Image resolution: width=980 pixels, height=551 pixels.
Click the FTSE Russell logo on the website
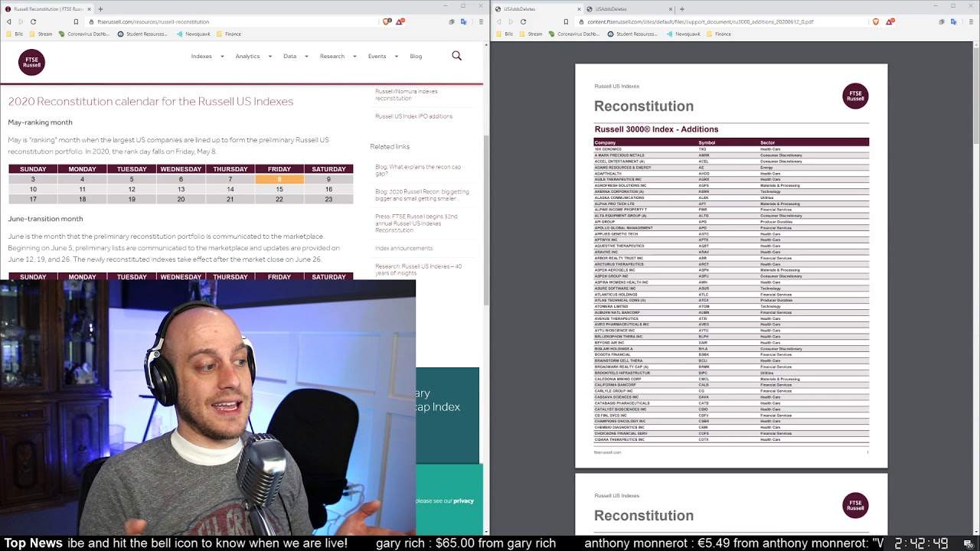click(x=31, y=62)
